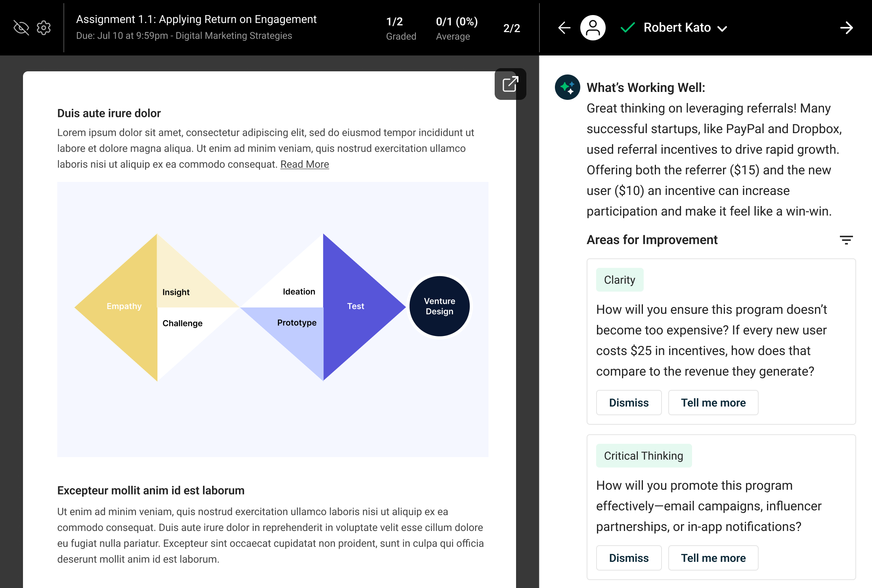This screenshot has width=872, height=588.
Task: Select the Clarity tag label
Action: [620, 280]
